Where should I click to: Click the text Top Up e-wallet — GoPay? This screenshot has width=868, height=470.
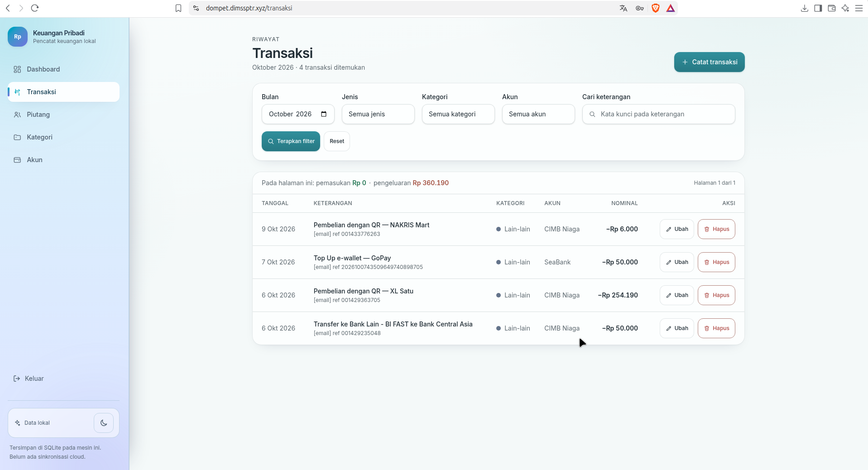click(352, 258)
